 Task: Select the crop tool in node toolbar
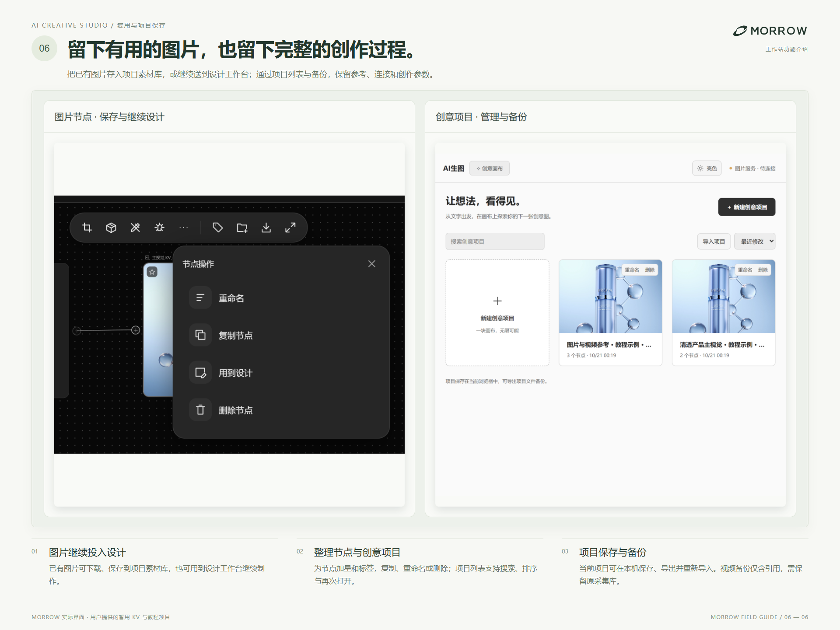(x=87, y=227)
